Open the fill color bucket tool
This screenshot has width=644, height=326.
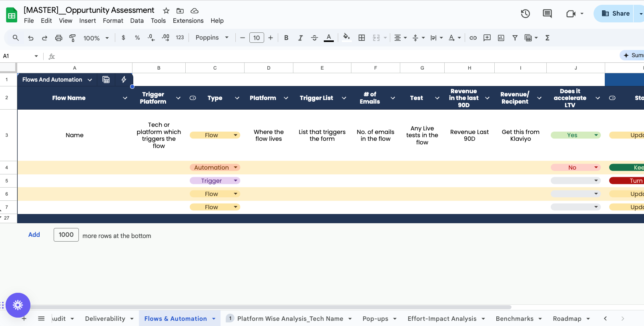(347, 37)
